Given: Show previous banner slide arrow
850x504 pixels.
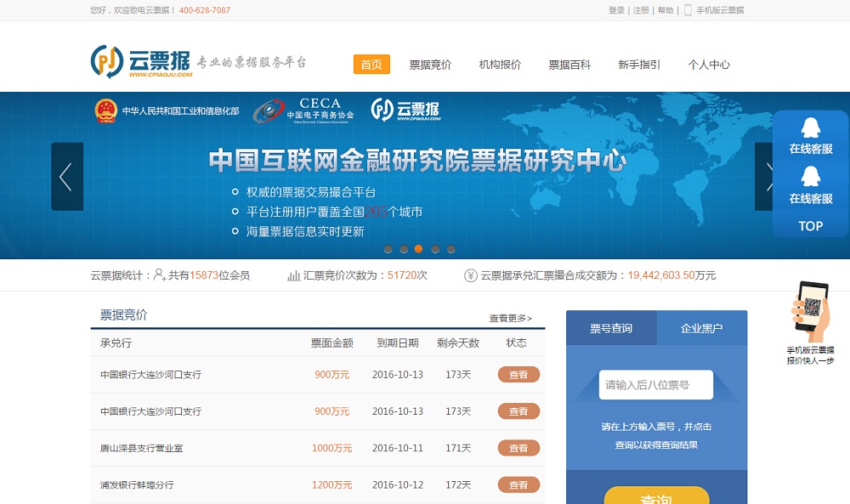Looking at the screenshot, I should click(67, 177).
